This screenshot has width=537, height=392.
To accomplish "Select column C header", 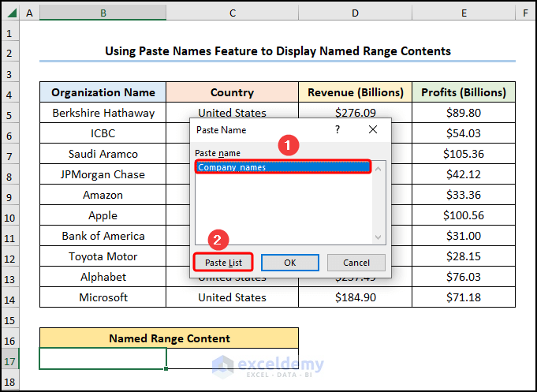I will click(232, 13).
